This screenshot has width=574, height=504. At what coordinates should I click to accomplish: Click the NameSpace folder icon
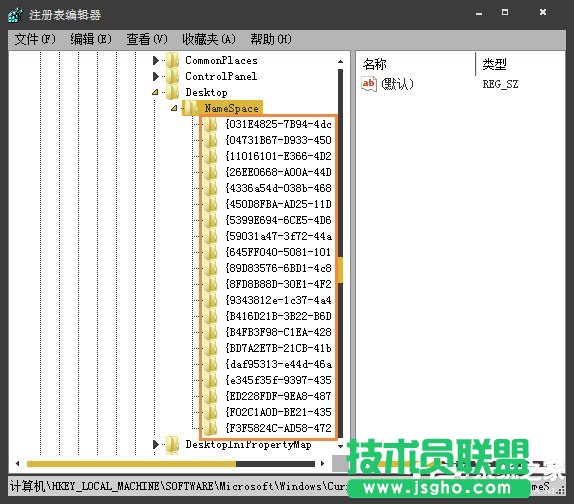pos(191,108)
